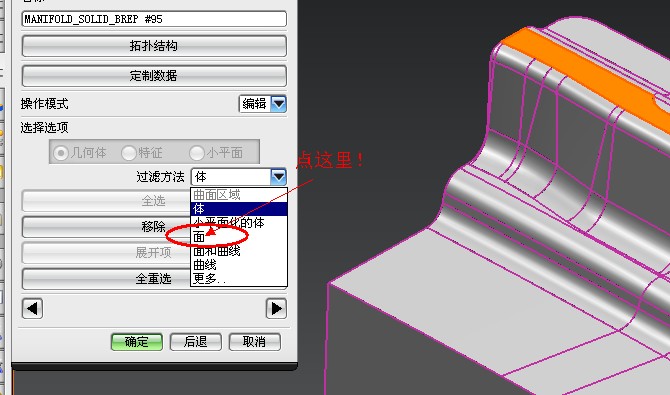
Task: Click the 定制数据 button
Action: tap(154, 76)
